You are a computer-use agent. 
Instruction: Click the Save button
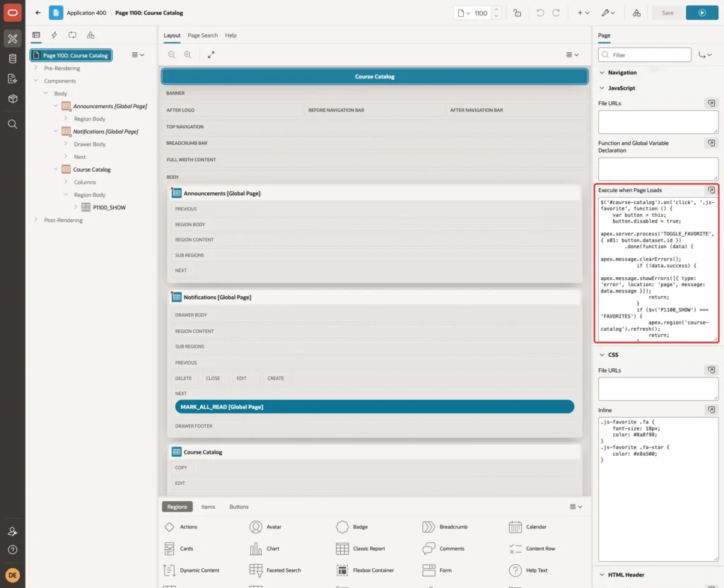coord(667,13)
